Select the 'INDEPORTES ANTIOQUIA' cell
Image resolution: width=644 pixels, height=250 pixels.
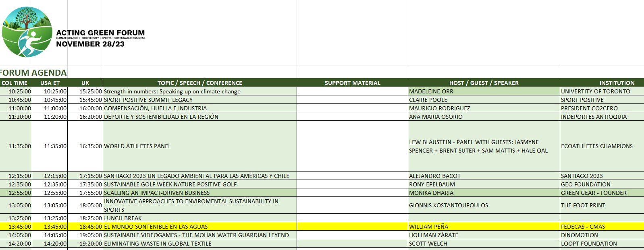(x=602, y=117)
